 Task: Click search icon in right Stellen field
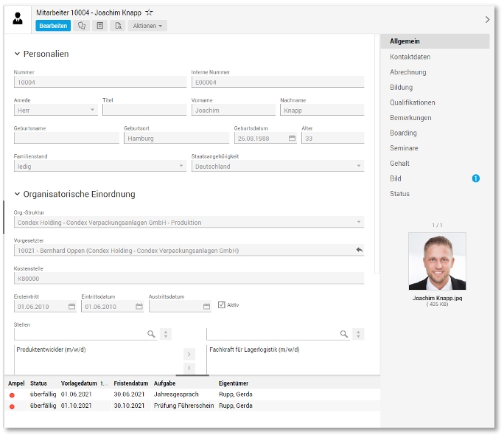point(344,334)
